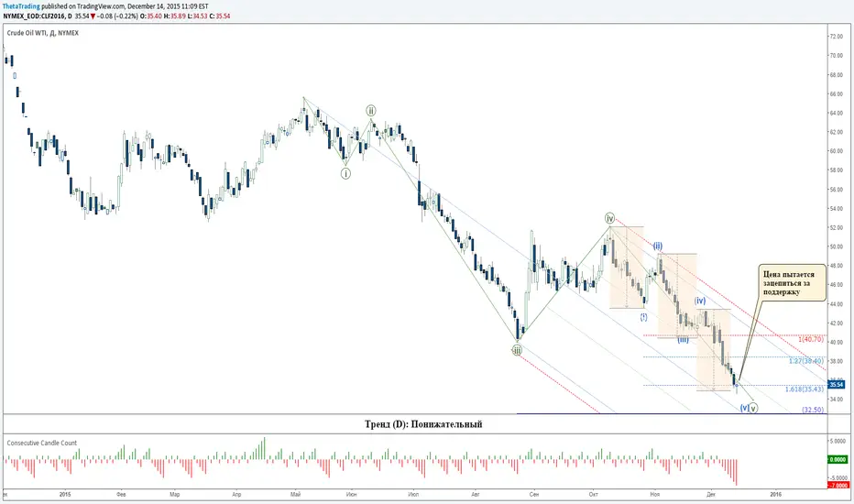This screenshot has height=504, width=854.
Task: Click the circled wave i label
Action: [x=345, y=174]
